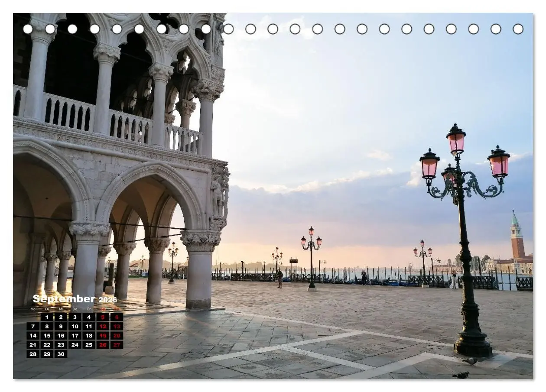Click red Saturday date 19
Viewport: 546px width, 392px height.
103,336
